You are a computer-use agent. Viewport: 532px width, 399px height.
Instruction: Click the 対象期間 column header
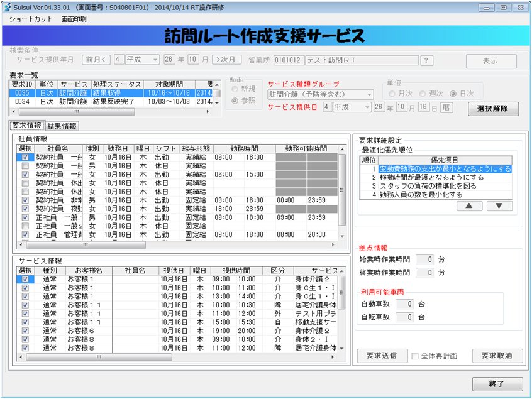pyautogui.click(x=169, y=84)
